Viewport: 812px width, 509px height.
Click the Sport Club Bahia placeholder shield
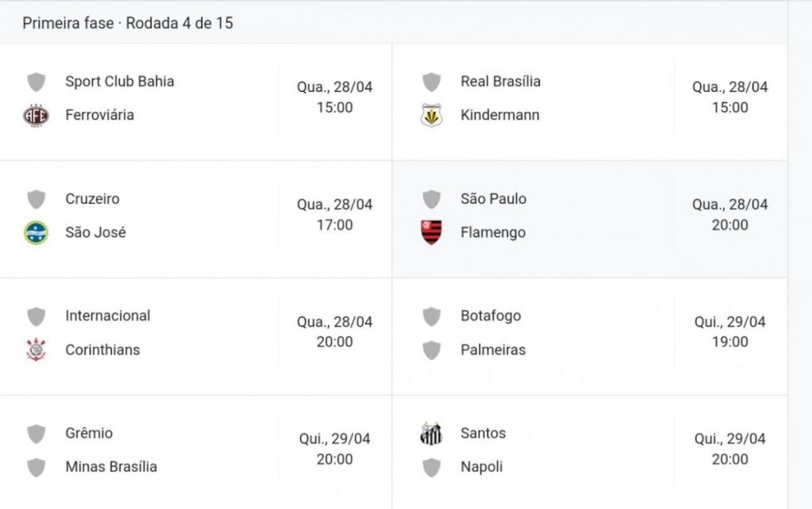(36, 82)
